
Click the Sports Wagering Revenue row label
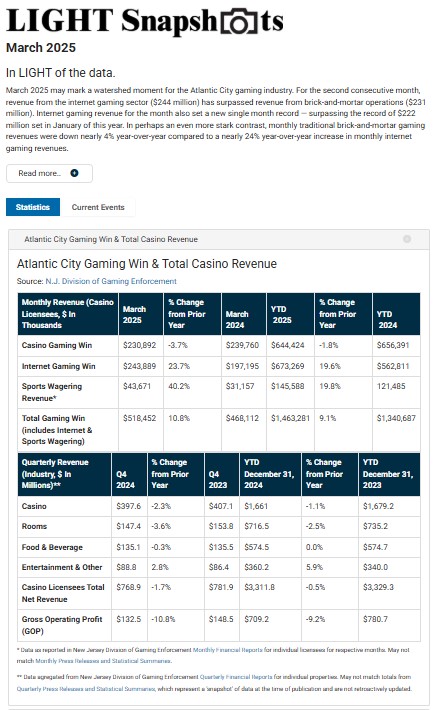[x=52, y=392]
